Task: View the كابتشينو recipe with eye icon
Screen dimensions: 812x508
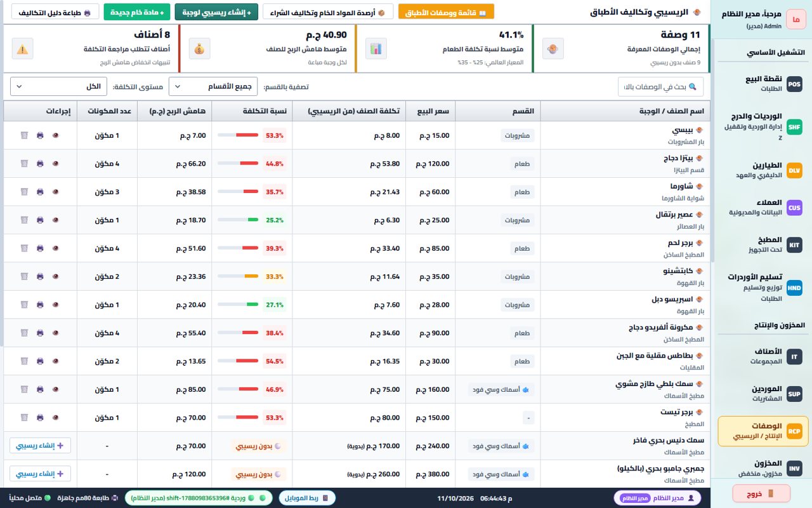Action: pyautogui.click(x=55, y=276)
